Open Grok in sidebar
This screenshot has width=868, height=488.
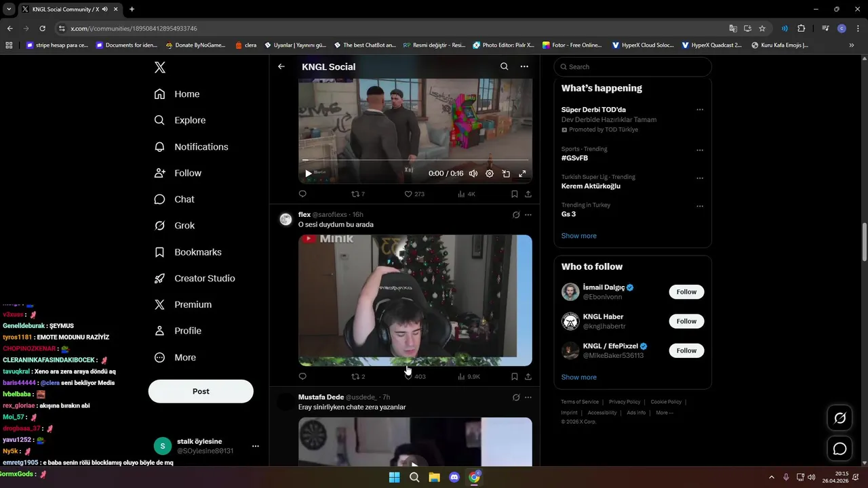(174, 226)
